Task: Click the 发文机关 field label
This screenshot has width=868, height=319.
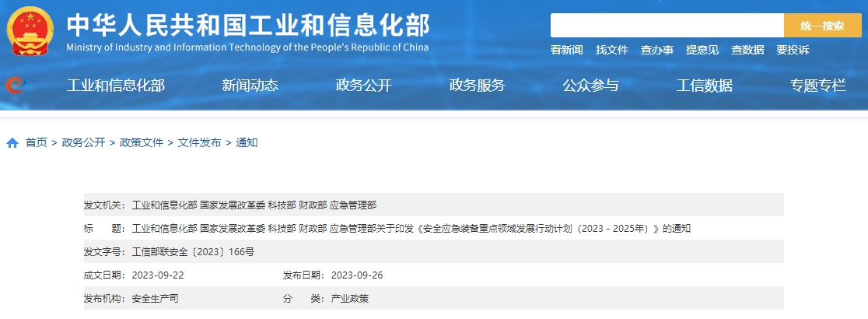Action: (105, 205)
